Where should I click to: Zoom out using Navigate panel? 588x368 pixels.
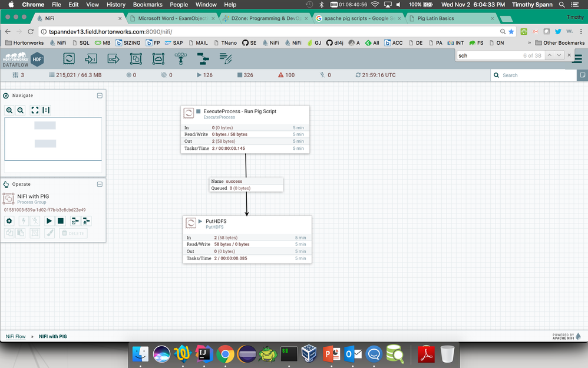pos(21,110)
